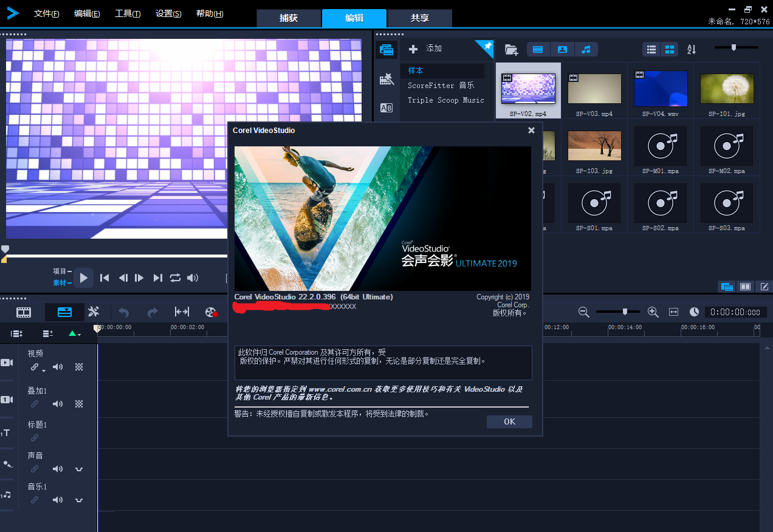Click the project timecode field
Image resolution: width=773 pixels, height=532 pixels.
pyautogui.click(x=735, y=312)
